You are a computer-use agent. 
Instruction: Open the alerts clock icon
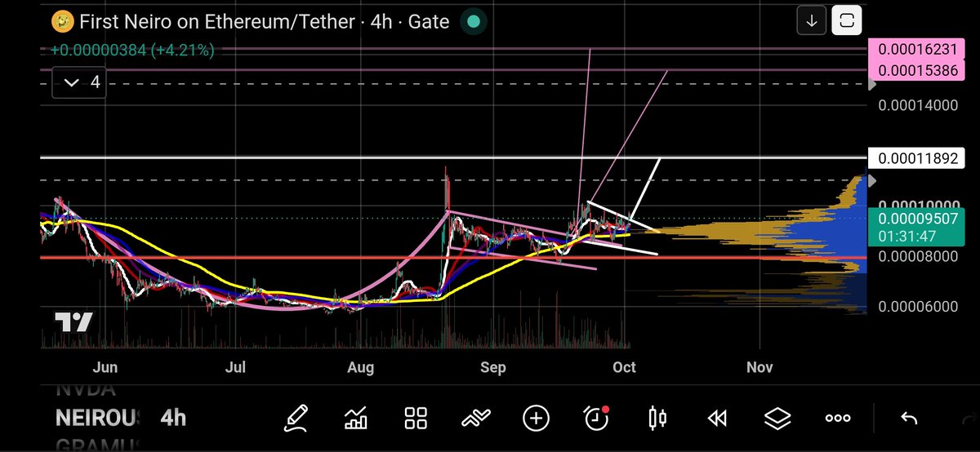pyautogui.click(x=597, y=419)
